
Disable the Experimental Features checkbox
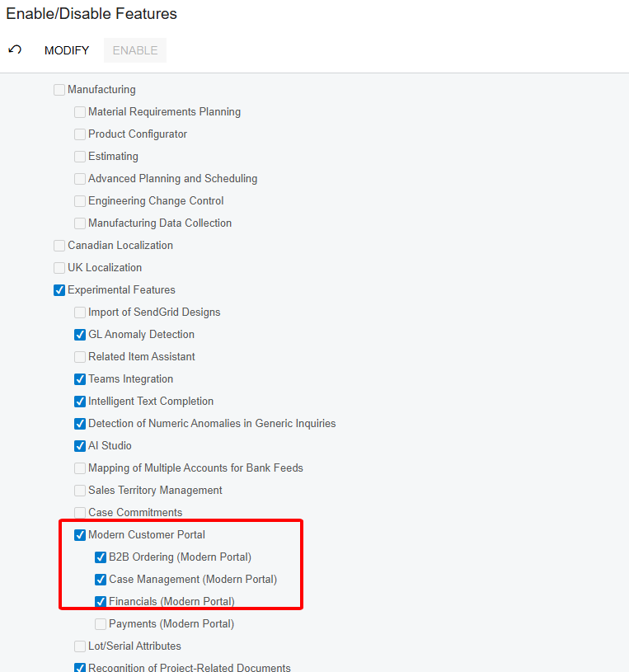(x=59, y=289)
